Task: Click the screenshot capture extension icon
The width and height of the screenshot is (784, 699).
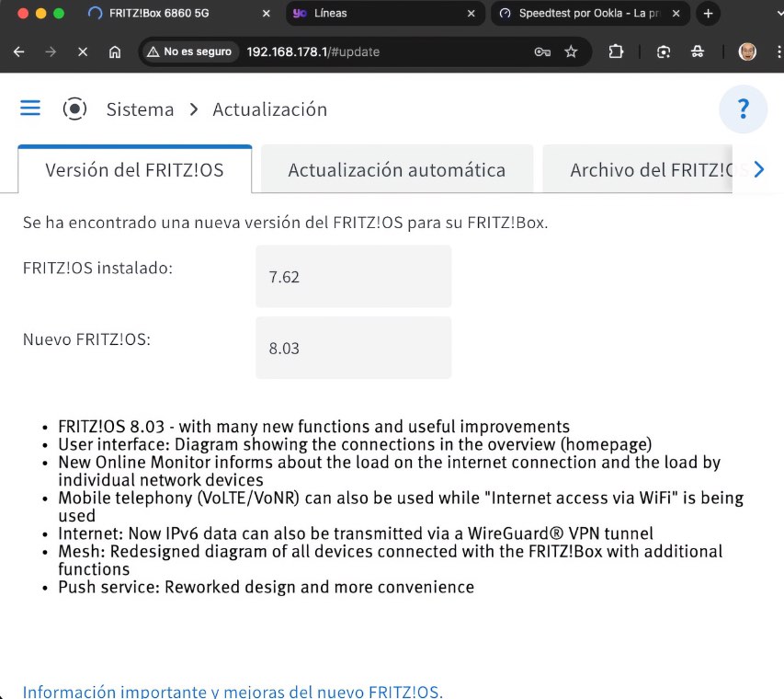Action: (664, 52)
